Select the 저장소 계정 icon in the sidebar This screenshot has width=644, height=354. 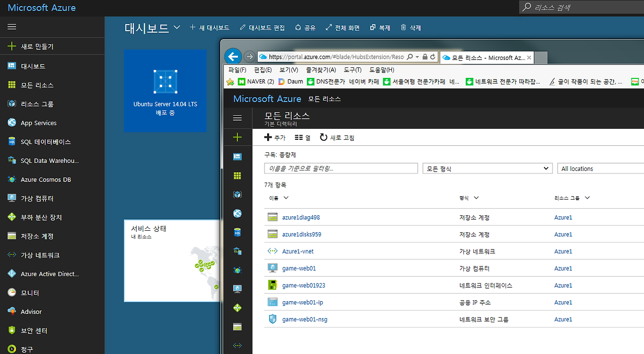click(12, 236)
